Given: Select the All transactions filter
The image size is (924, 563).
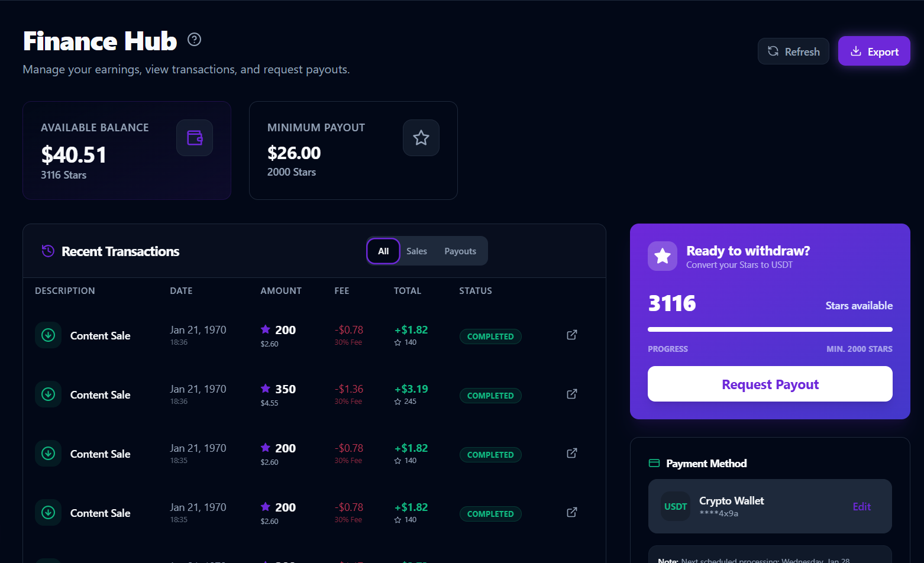Looking at the screenshot, I should tap(383, 251).
